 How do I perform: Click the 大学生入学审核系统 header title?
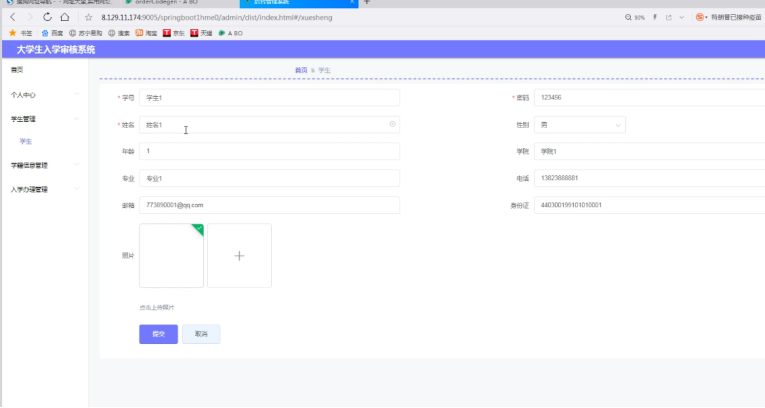56,49
